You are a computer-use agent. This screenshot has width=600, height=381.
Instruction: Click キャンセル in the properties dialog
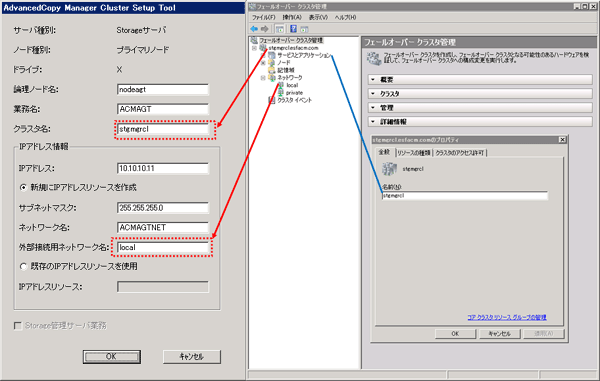coord(500,334)
